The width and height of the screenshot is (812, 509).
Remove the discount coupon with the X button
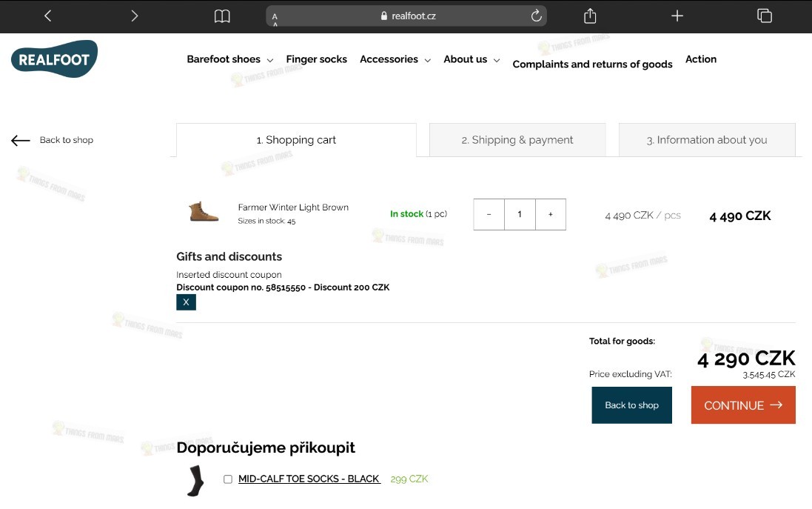tap(186, 302)
